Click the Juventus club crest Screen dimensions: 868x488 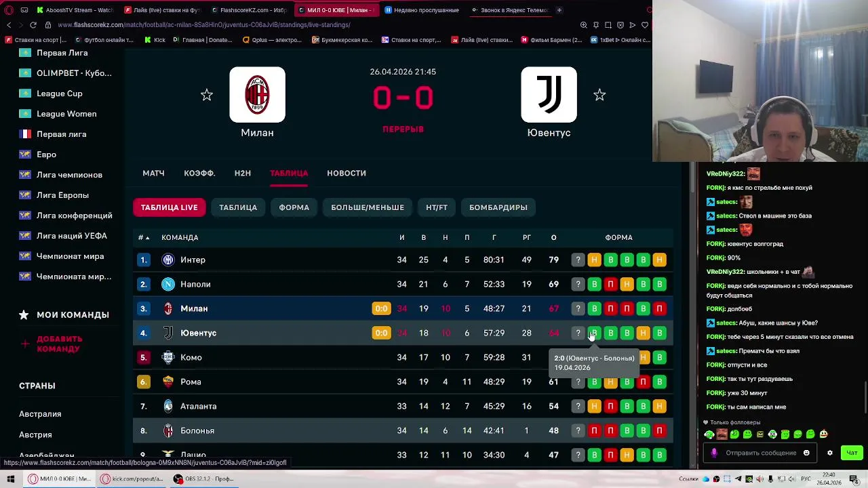(549, 95)
